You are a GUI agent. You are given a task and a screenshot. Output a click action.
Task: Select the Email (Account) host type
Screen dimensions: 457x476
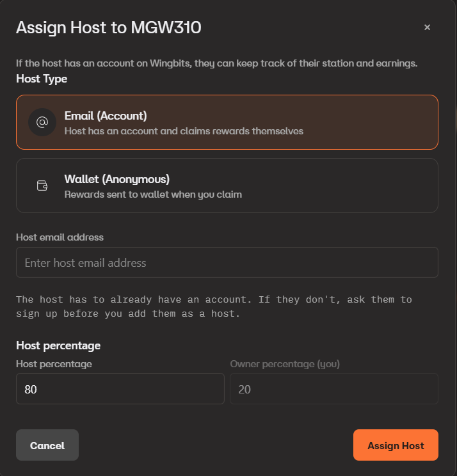pos(227,122)
